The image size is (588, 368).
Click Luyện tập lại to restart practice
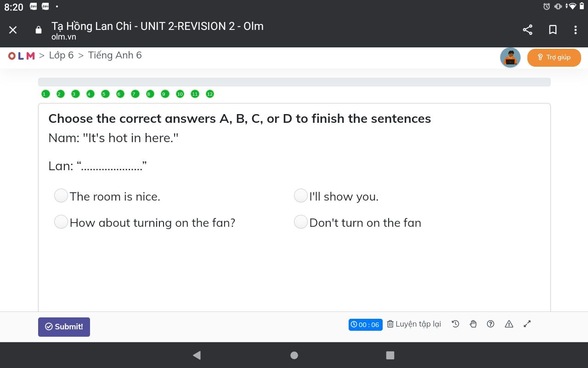(414, 324)
